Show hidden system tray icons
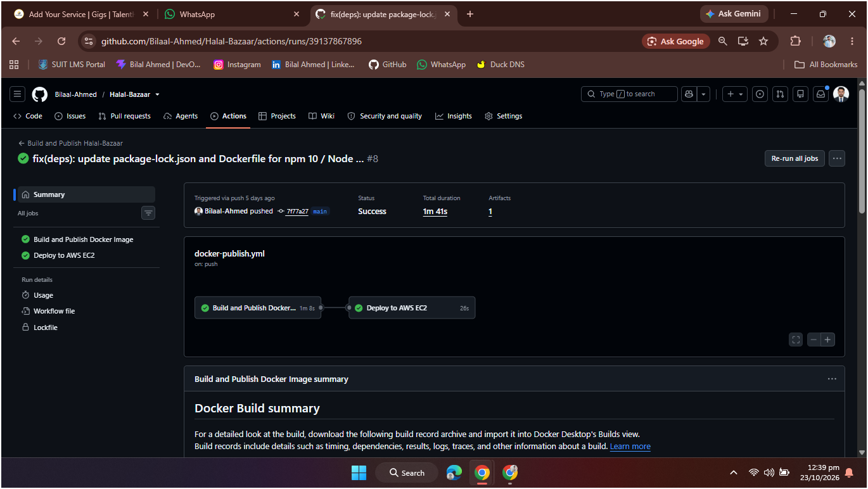 (x=734, y=473)
